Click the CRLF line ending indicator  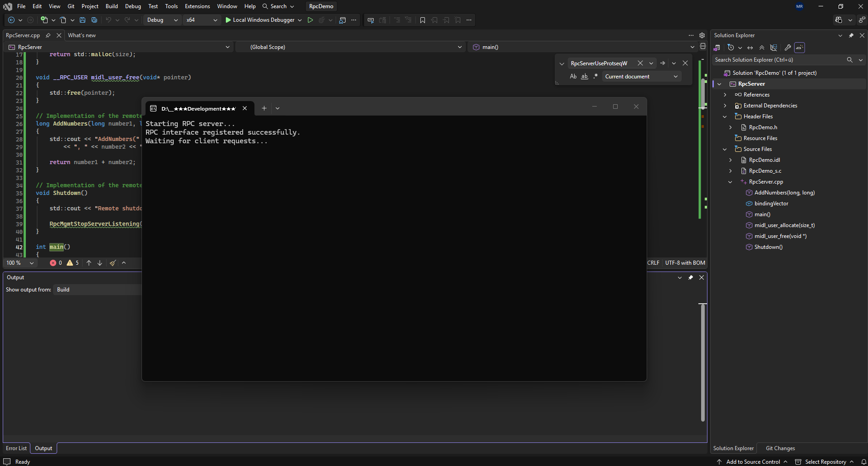[653, 263]
